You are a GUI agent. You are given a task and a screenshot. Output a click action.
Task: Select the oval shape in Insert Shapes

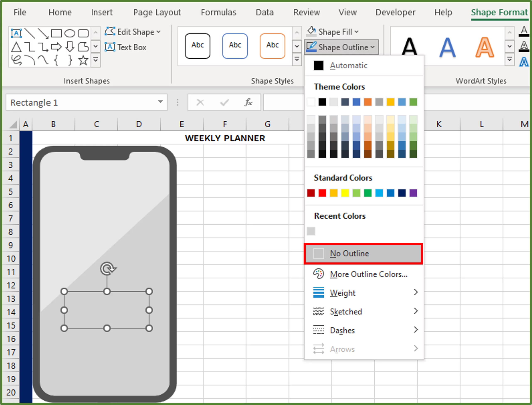click(x=70, y=33)
